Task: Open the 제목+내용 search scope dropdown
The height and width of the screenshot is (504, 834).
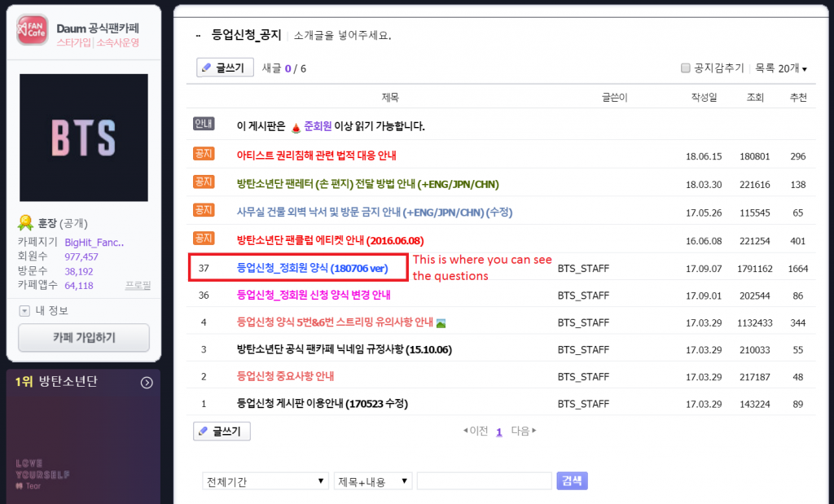Action: (373, 481)
